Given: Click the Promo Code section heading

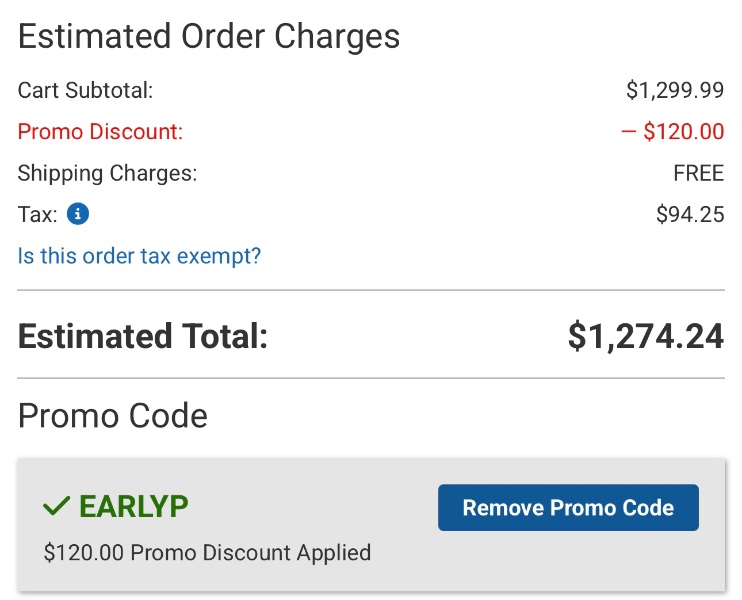Looking at the screenshot, I should (113, 415).
